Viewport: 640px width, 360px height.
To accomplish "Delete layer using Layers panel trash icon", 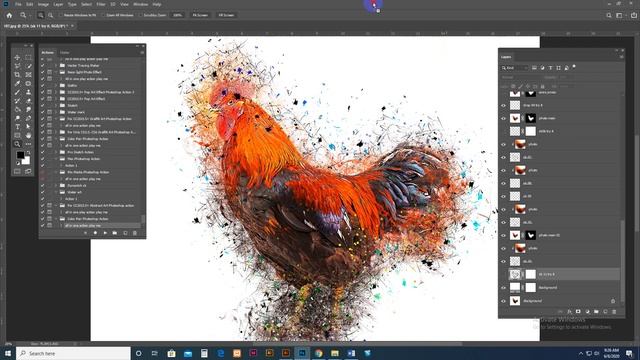I will click(x=614, y=311).
